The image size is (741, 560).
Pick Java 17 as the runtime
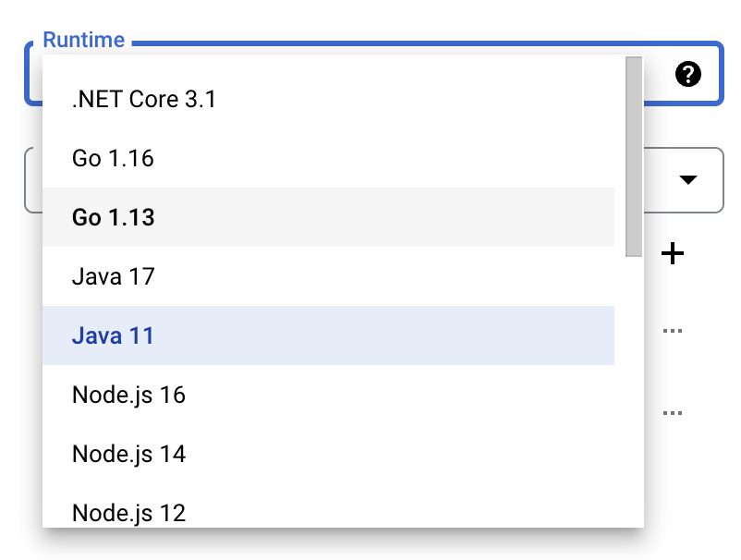click(113, 276)
